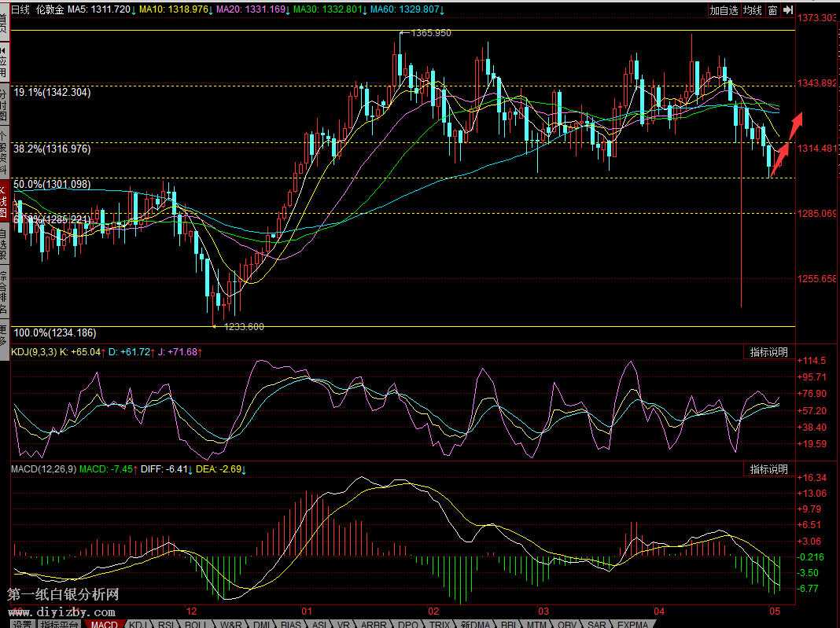This screenshot has width=840, height=628.
Task: Switch to the EXPMA indicator tab
Action: 632,624
